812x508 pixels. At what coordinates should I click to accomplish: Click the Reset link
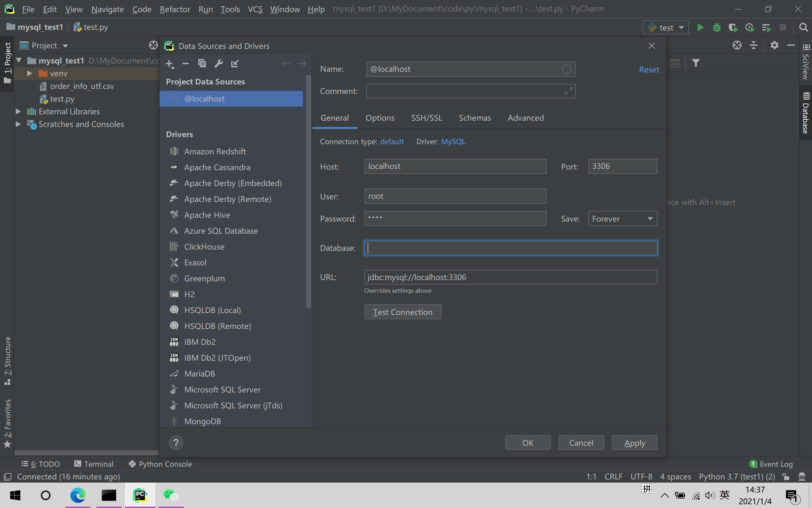(x=649, y=70)
